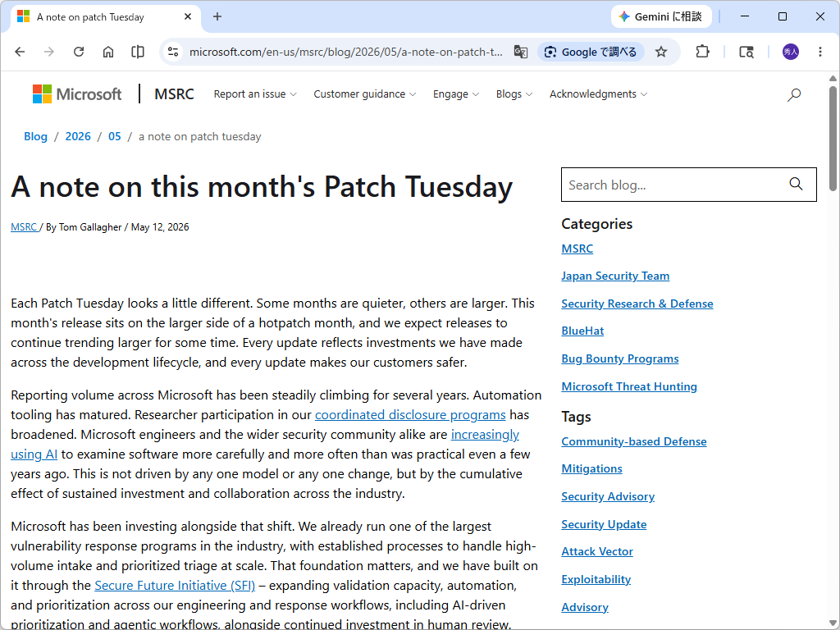Open the side panel search icon
The width and height of the screenshot is (840, 630).
point(746,52)
